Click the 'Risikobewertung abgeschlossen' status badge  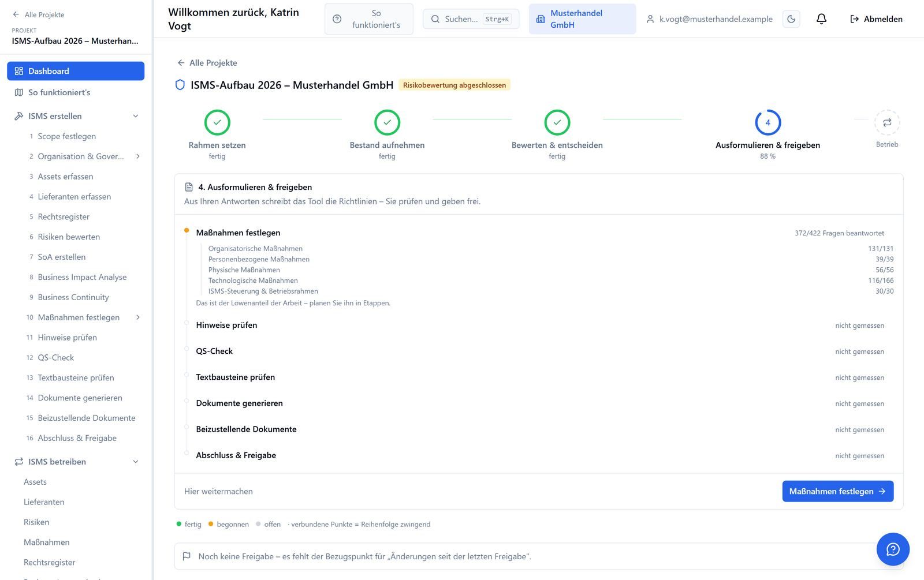click(x=454, y=85)
